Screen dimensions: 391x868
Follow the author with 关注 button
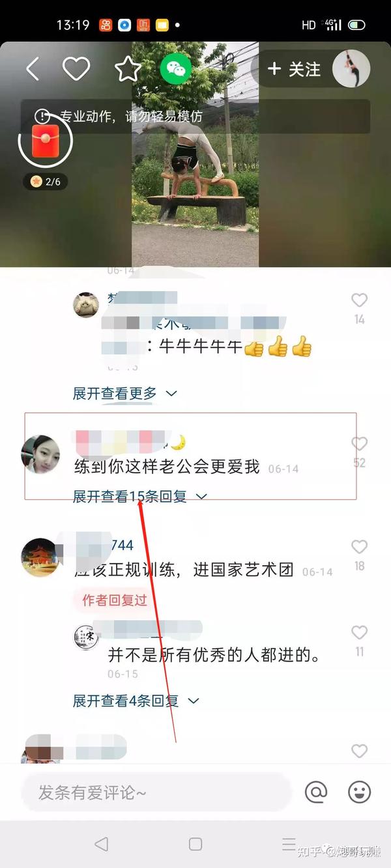pyautogui.click(x=294, y=68)
